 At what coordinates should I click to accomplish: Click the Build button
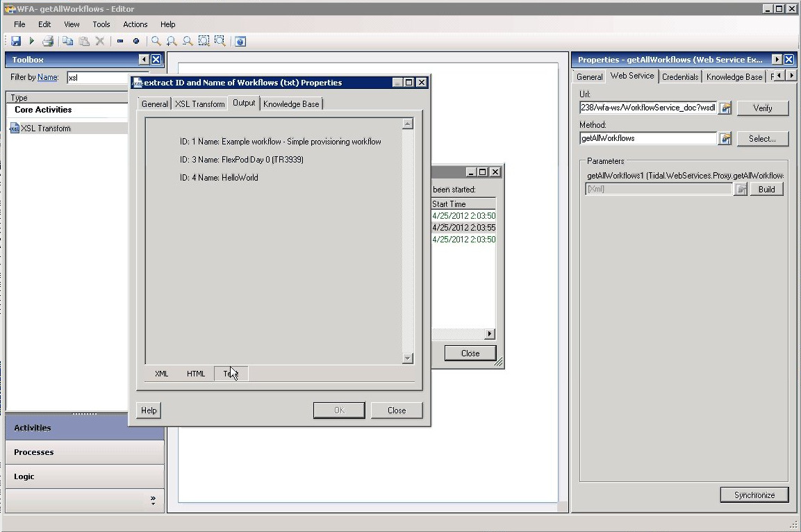pos(767,190)
